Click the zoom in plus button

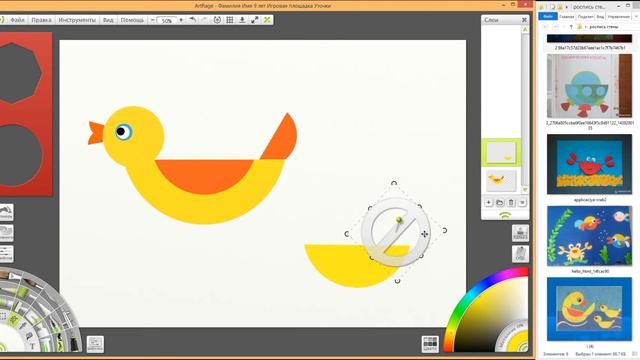(181, 20)
